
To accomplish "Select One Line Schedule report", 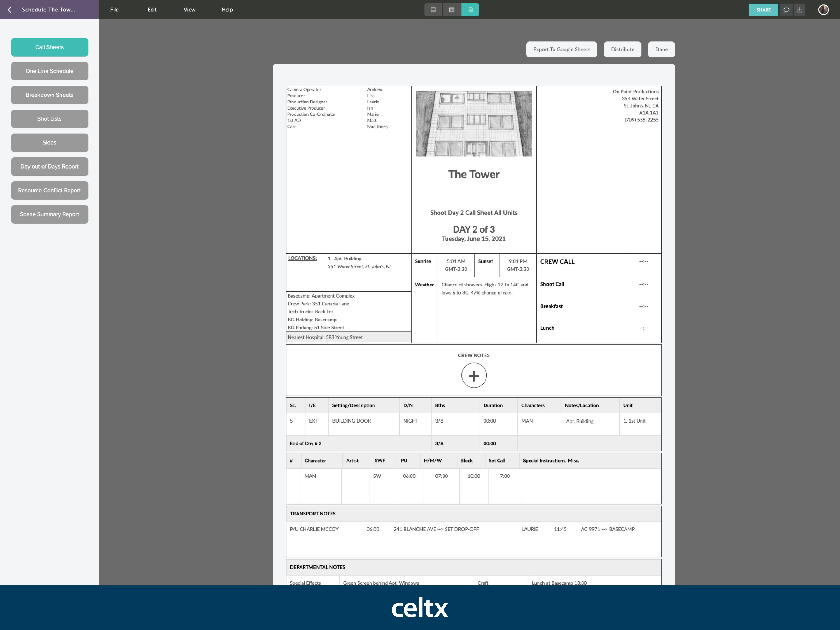I will 49,71.
